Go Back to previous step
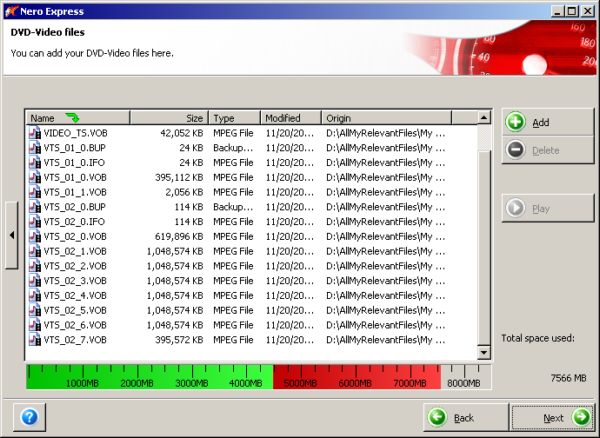This screenshot has height=438, width=600. coord(466,417)
